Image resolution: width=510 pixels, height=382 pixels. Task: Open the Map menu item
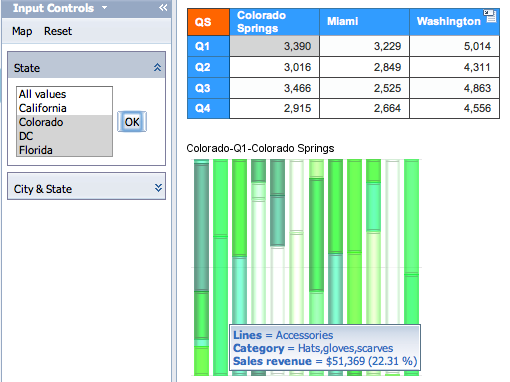pos(22,31)
